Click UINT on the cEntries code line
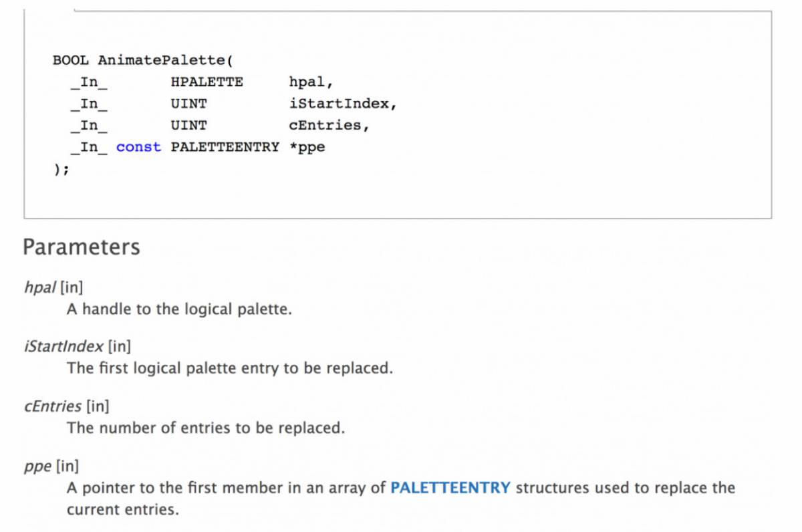Image resolution: width=802 pixels, height=532 pixels. click(x=188, y=126)
